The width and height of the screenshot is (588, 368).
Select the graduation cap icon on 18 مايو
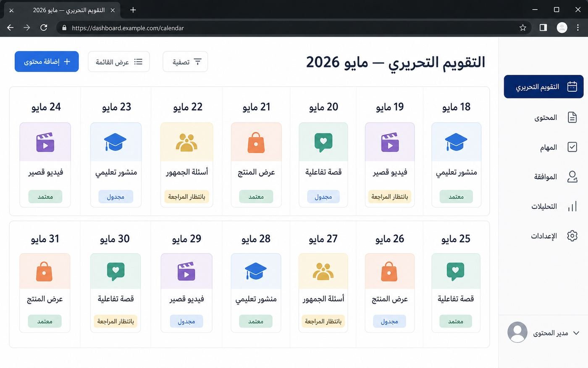(456, 142)
